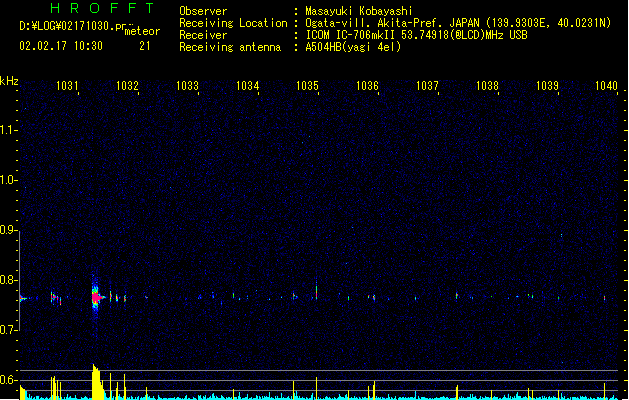Click time axis label 1039
The image size is (629, 400).
pyautogui.click(x=547, y=85)
